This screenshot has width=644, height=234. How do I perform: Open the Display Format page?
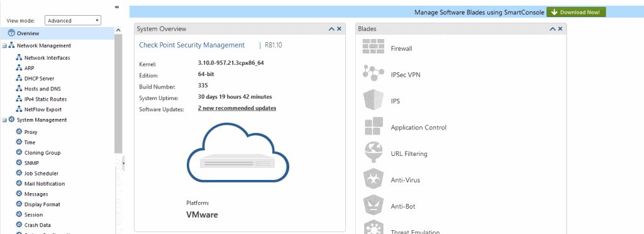tap(42, 204)
